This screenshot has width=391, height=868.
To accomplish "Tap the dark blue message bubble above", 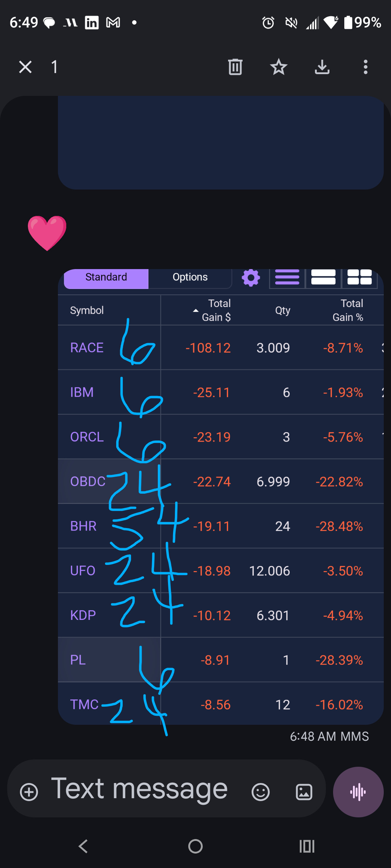I will point(221,142).
